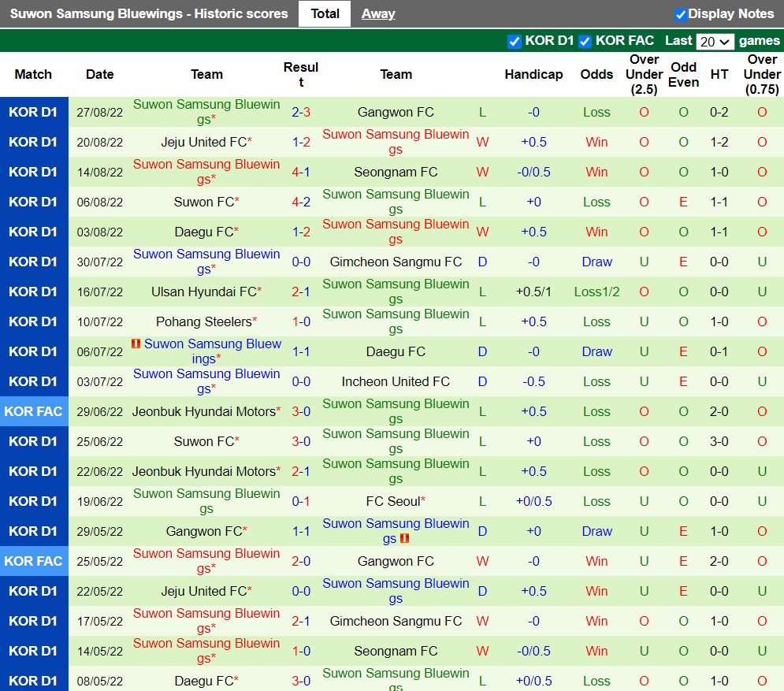
Task: Click the 2-3 result link in the top match row
Action: pyautogui.click(x=301, y=112)
